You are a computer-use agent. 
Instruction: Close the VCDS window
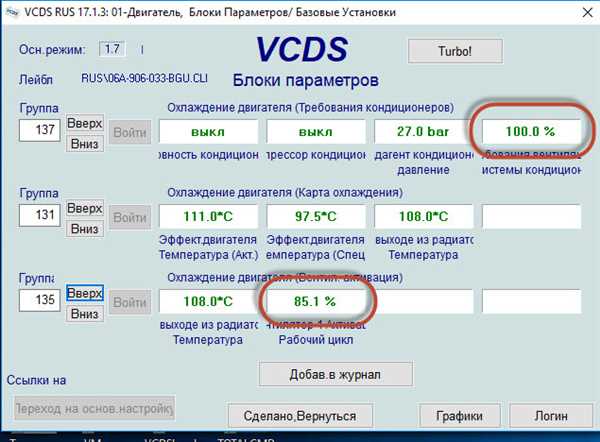(587, 13)
